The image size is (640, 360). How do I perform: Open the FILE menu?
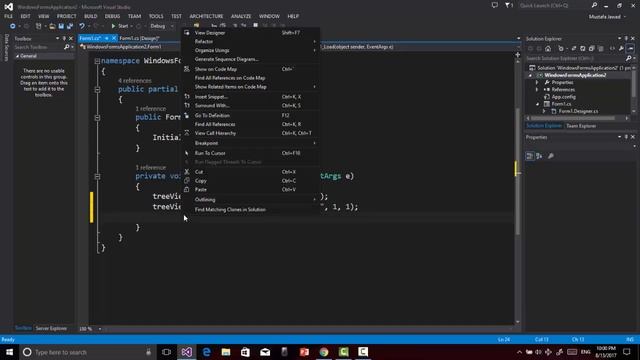coord(9,16)
